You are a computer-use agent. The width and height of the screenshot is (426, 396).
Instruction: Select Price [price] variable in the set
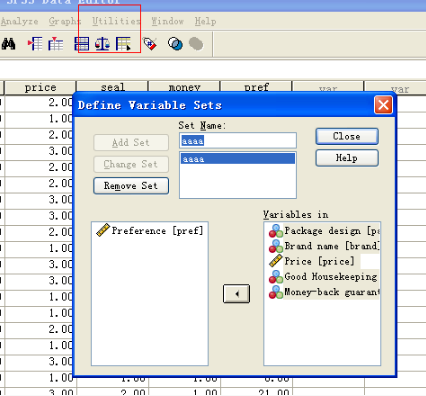311,261
